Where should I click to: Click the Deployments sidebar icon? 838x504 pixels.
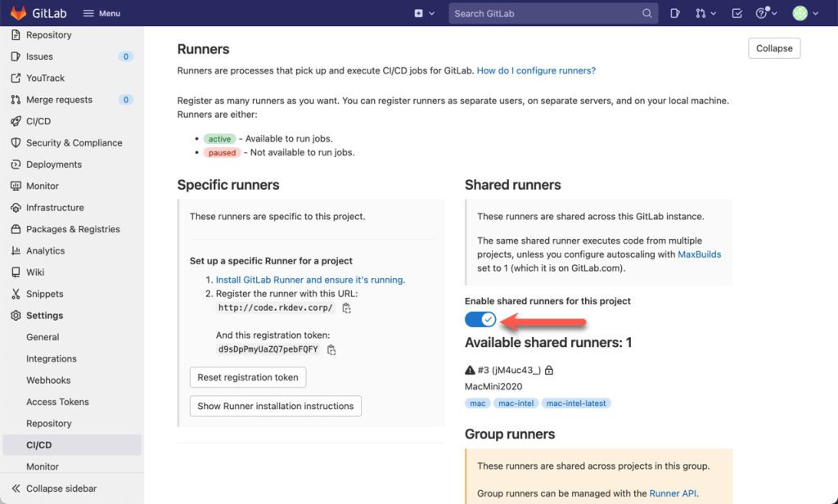[x=16, y=164]
